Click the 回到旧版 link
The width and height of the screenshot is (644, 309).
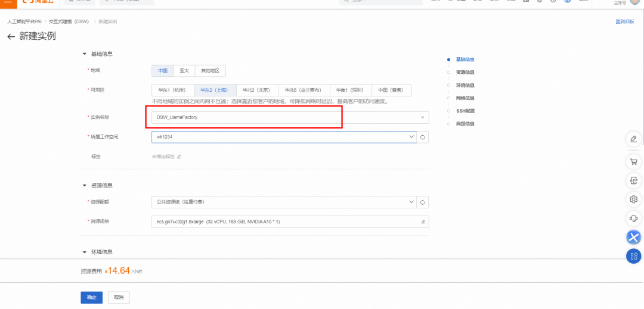click(624, 21)
